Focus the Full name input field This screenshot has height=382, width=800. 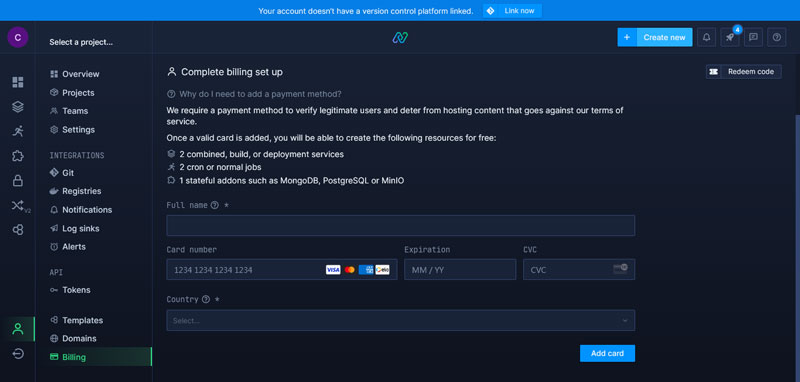[401, 225]
